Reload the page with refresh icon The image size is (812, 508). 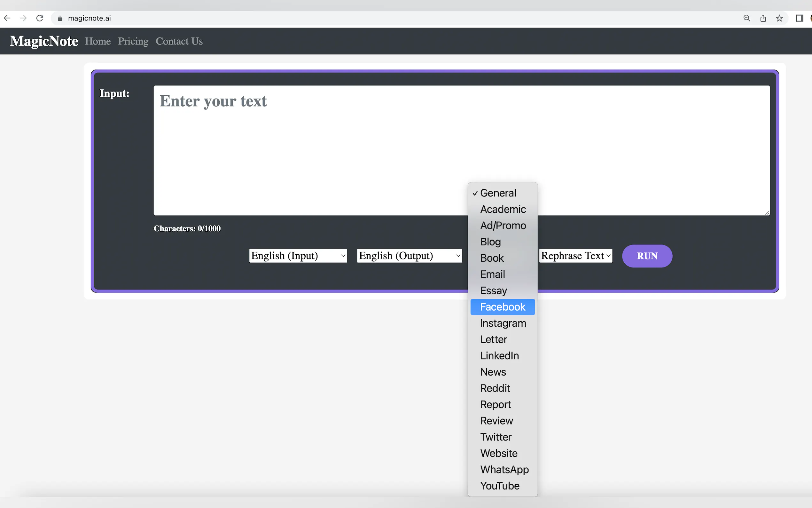pyautogui.click(x=40, y=18)
